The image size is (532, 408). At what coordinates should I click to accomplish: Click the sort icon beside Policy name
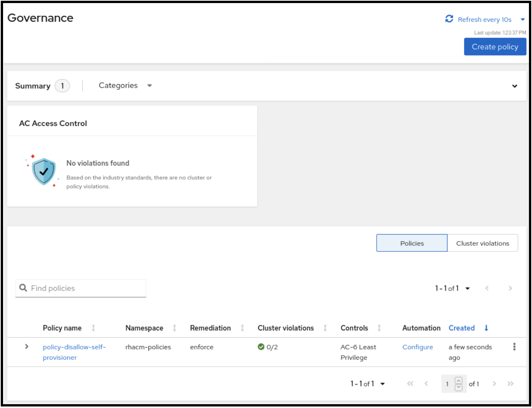coord(93,328)
